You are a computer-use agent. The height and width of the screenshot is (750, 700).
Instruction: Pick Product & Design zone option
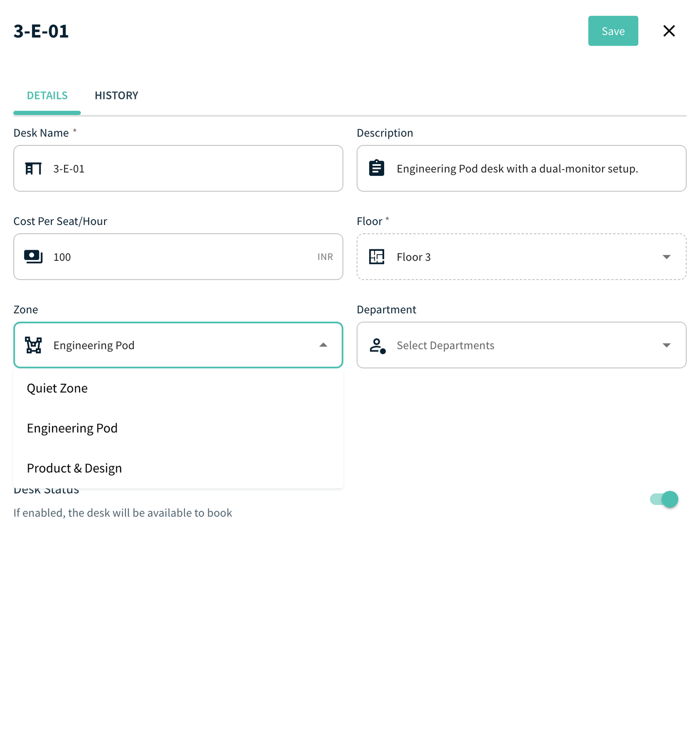click(x=178, y=468)
